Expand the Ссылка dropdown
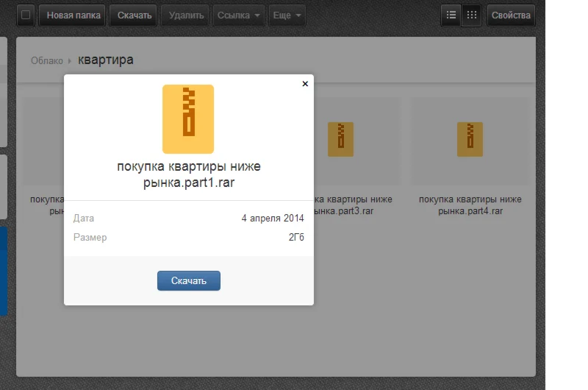 [x=240, y=15]
